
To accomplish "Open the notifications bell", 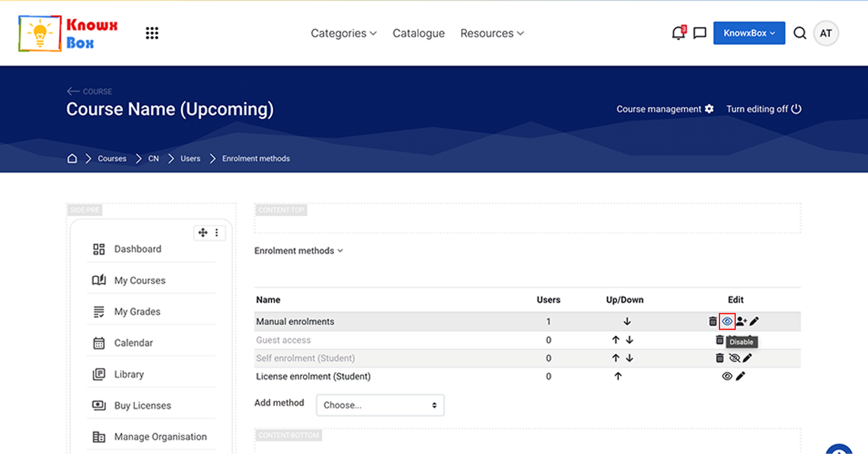I will (x=678, y=33).
